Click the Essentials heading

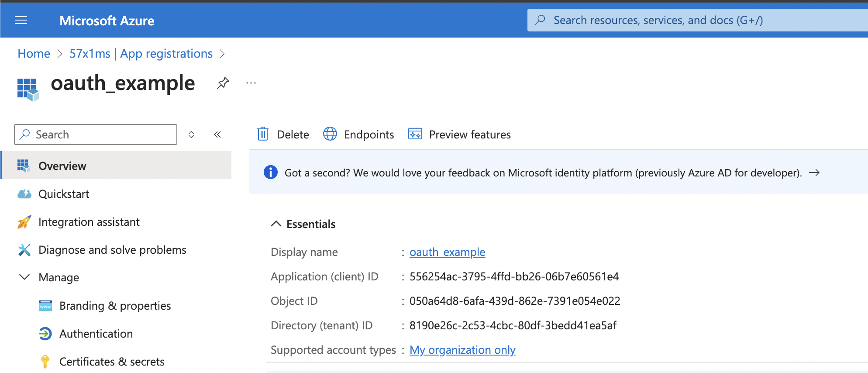[x=311, y=224]
